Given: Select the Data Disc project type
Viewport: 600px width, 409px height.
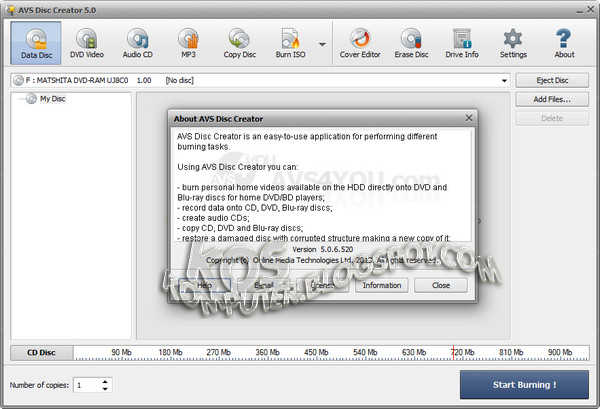Looking at the screenshot, I should coord(36,43).
